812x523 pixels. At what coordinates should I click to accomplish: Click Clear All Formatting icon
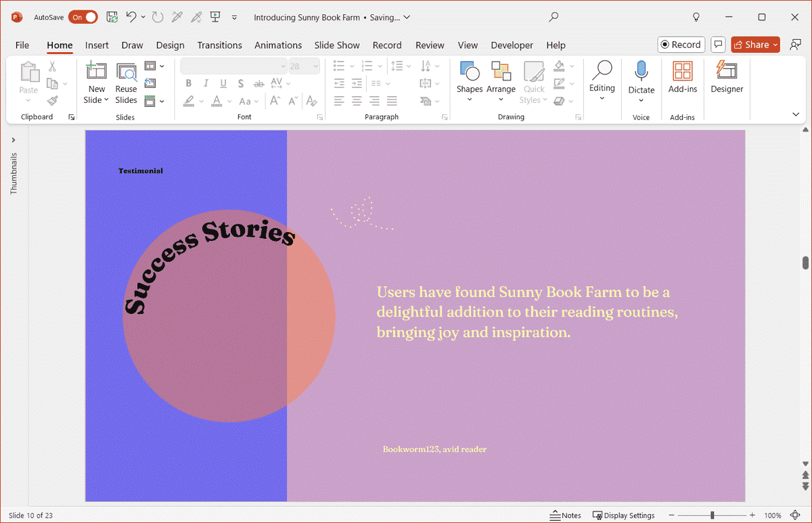[311, 101]
